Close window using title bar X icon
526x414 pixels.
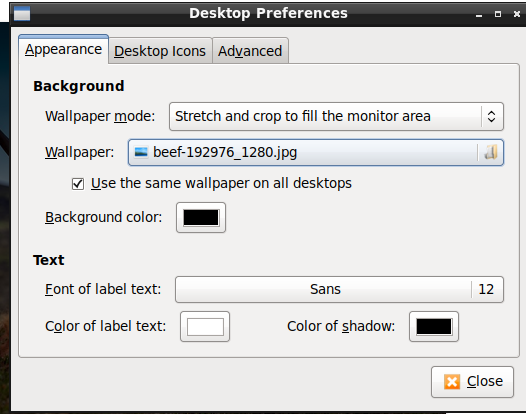tap(517, 14)
